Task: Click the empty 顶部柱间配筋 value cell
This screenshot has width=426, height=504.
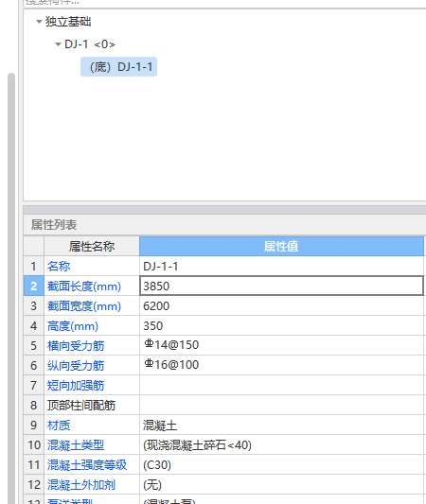Action: (x=281, y=406)
